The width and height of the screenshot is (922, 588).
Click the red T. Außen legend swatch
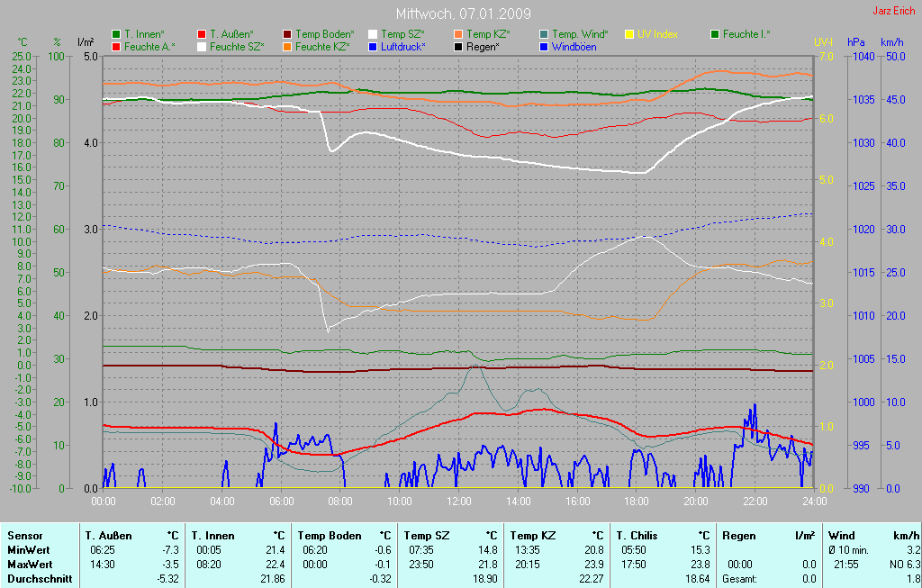[202, 34]
